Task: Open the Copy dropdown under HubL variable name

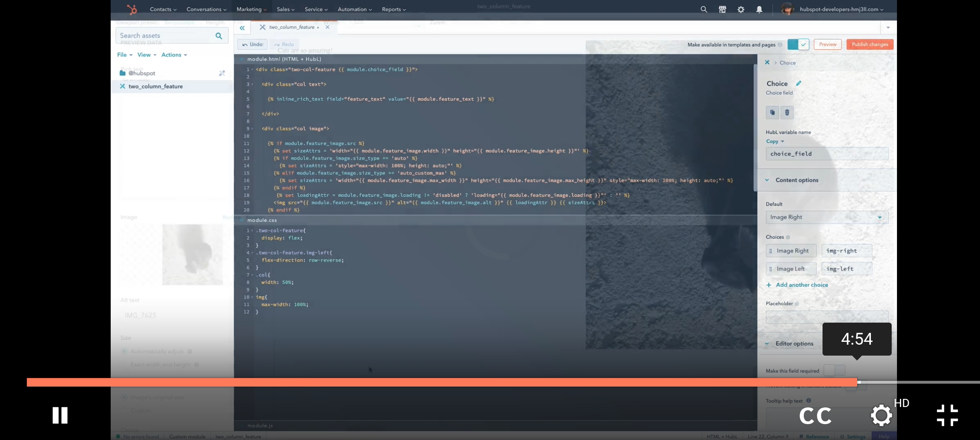Action: pos(774,141)
